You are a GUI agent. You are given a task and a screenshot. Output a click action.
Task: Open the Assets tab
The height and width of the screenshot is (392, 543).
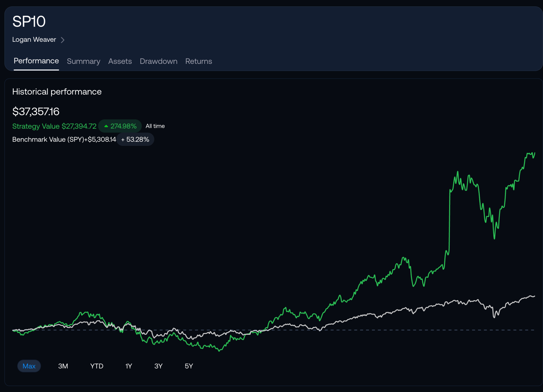tap(120, 61)
